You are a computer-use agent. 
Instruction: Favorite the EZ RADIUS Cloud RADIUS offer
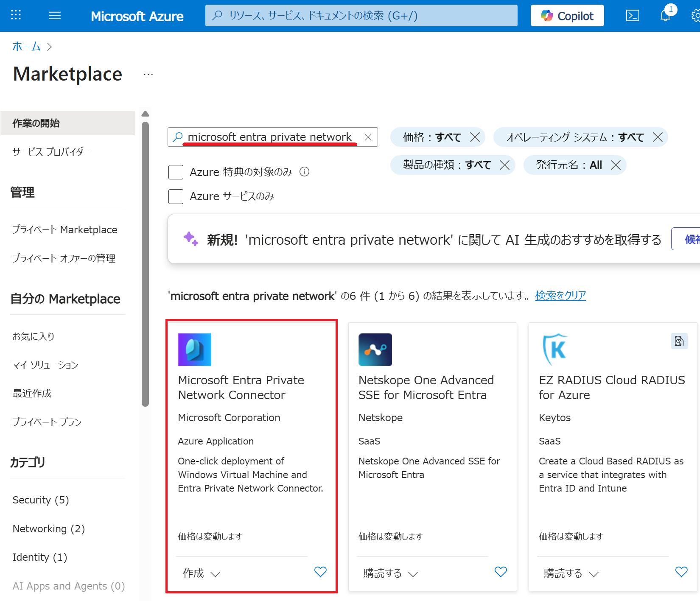681,572
